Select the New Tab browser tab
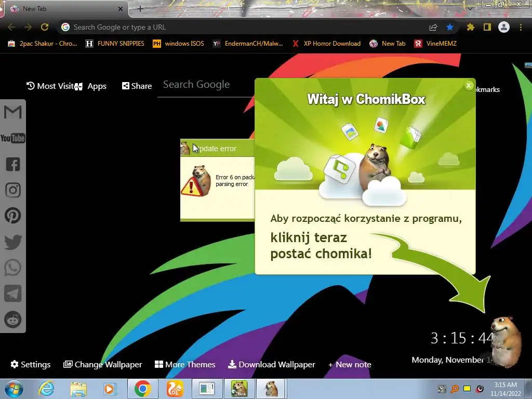532x399 pixels. coord(64,9)
